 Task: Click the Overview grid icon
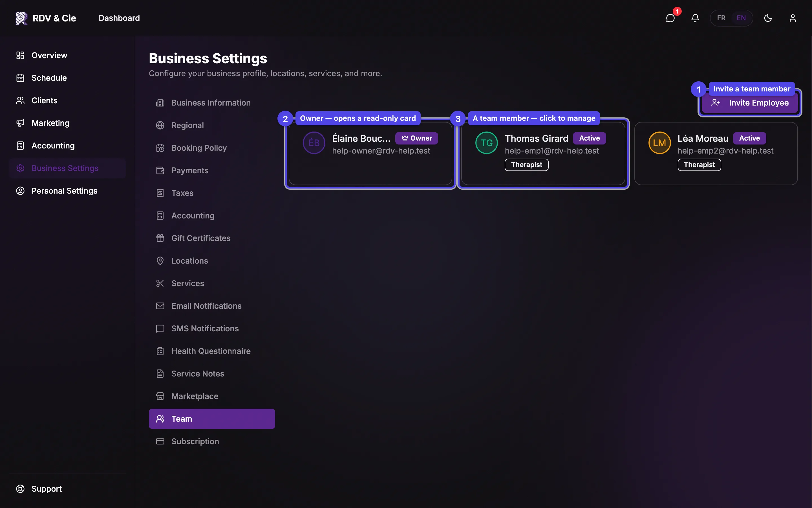[x=20, y=55]
